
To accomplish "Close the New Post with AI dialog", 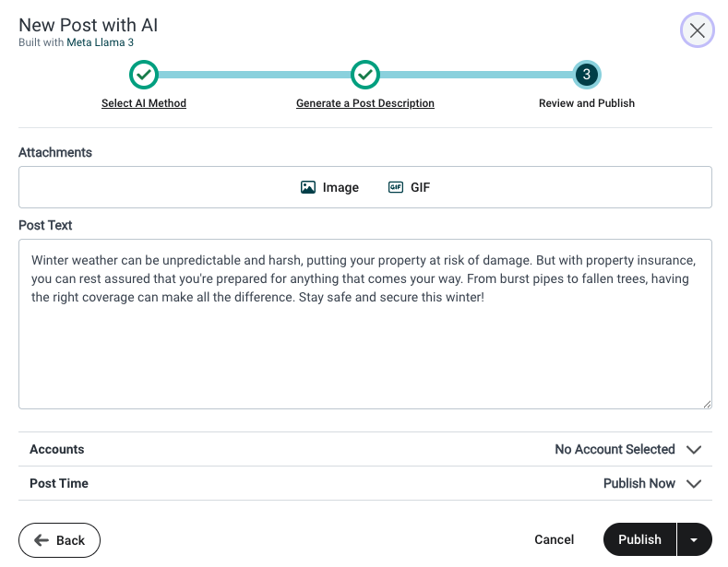I will pyautogui.click(x=697, y=30).
